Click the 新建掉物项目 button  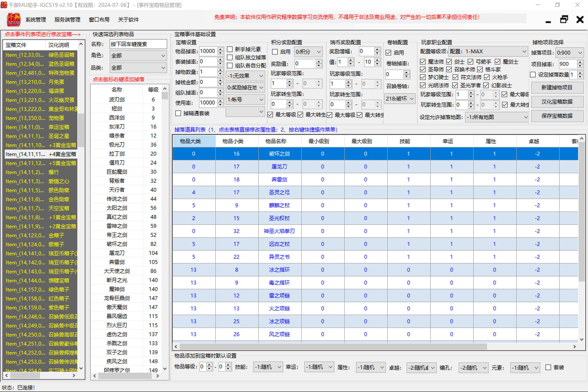click(x=557, y=87)
